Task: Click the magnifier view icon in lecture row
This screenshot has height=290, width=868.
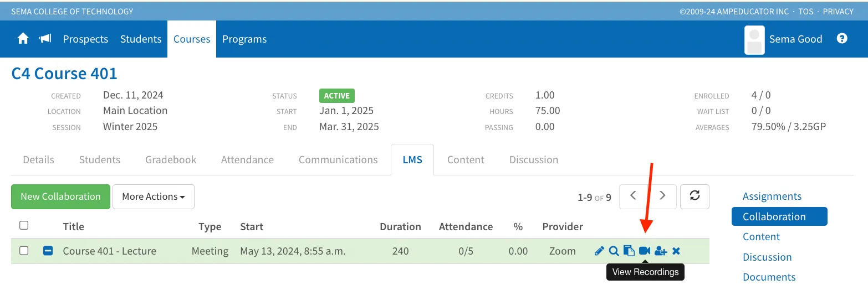Action: [614, 251]
